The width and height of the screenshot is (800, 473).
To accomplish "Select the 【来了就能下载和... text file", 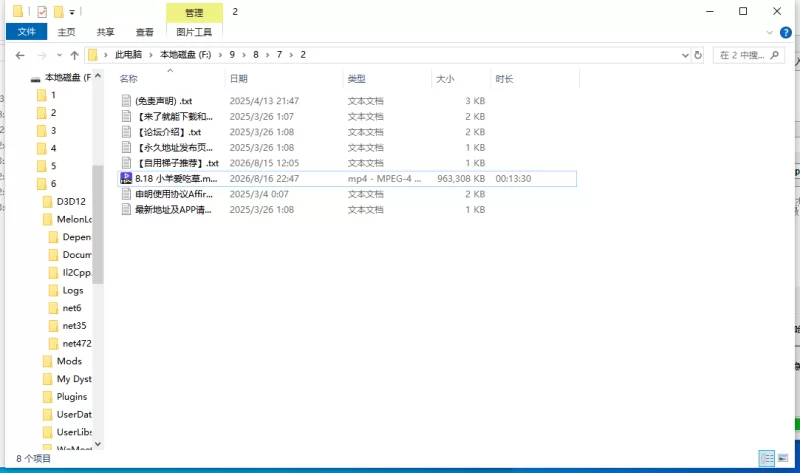I will (x=174, y=116).
